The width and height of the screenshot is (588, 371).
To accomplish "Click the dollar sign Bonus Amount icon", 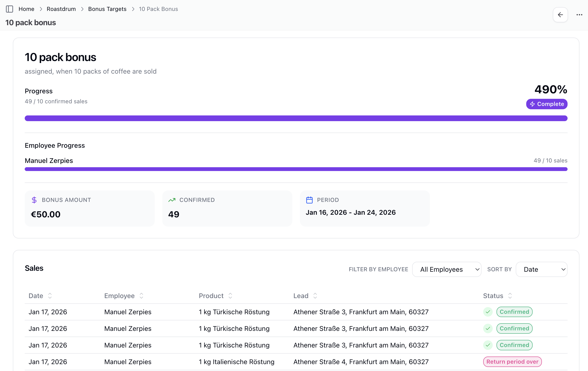I will click(x=34, y=200).
